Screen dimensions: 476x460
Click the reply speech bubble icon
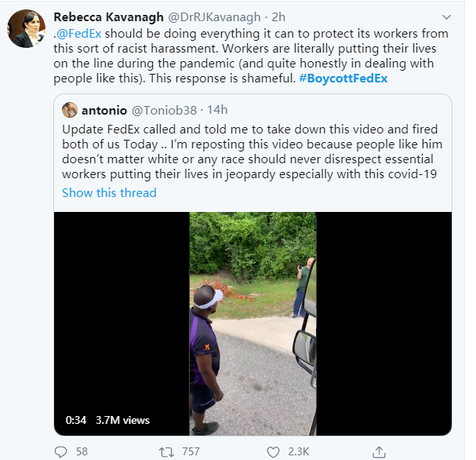tap(61, 451)
